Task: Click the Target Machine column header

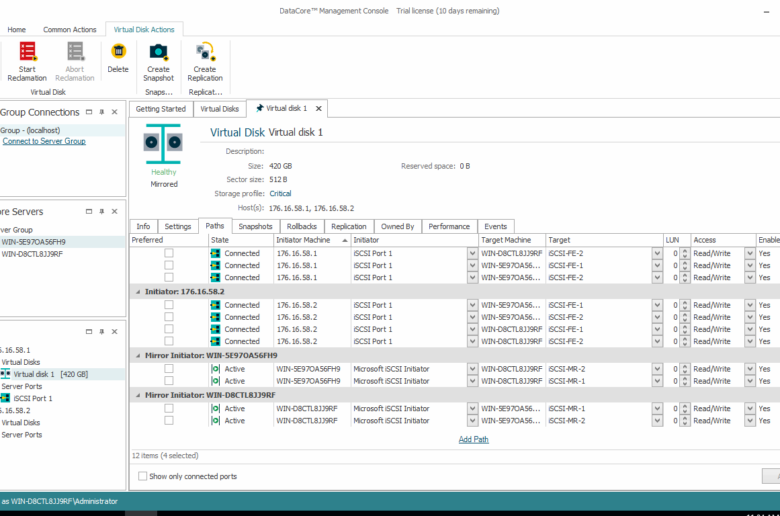Action: tap(511, 240)
